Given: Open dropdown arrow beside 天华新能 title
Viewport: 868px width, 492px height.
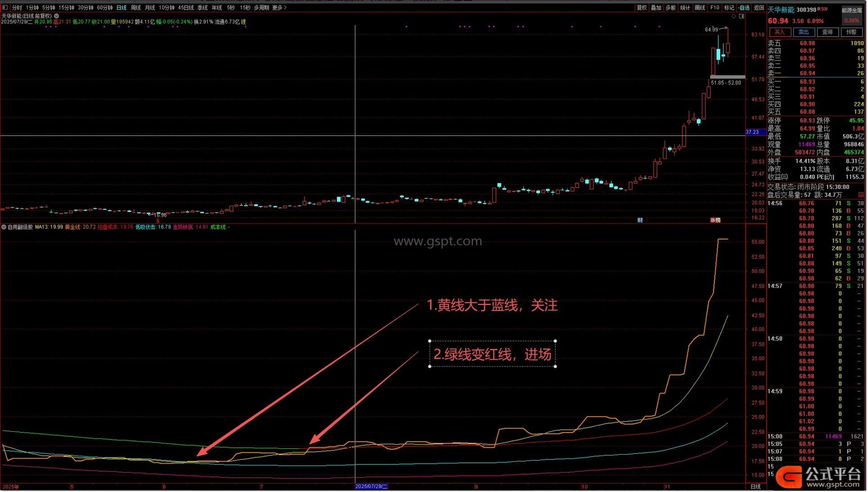Looking at the screenshot, I should pos(57,16).
